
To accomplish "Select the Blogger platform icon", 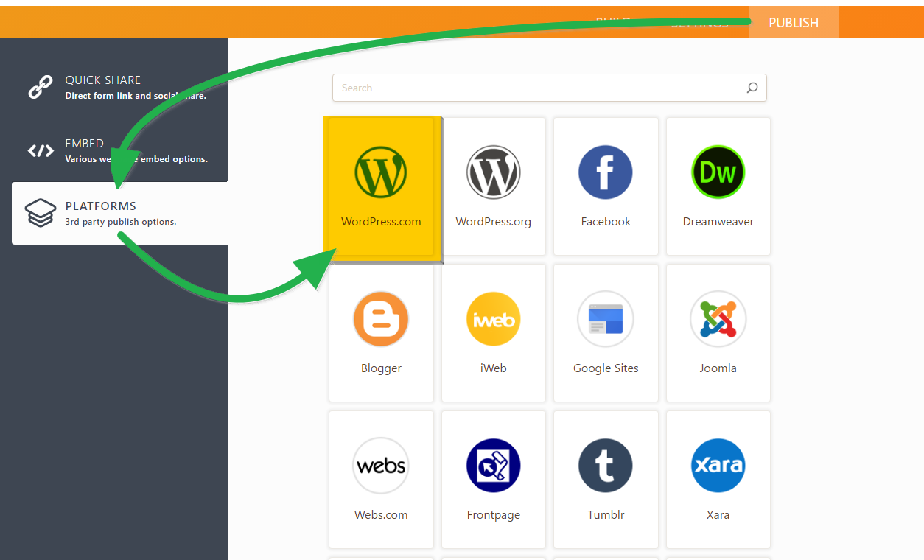I will (x=381, y=319).
